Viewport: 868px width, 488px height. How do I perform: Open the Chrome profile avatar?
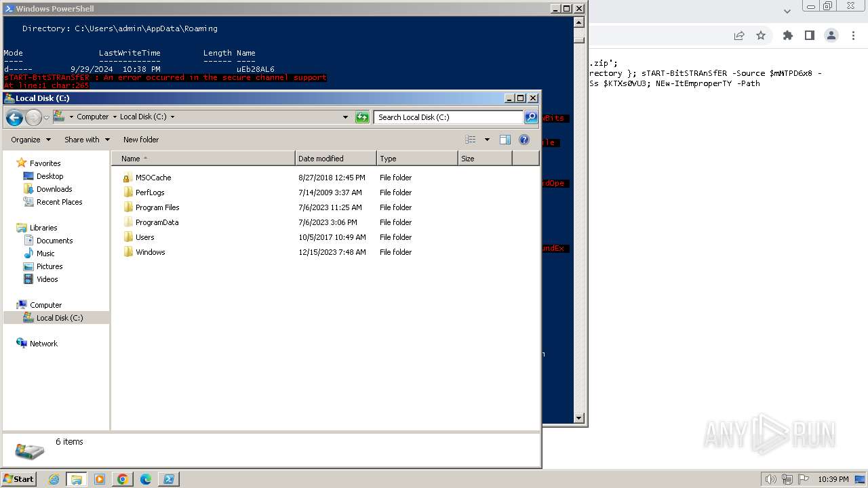point(831,36)
